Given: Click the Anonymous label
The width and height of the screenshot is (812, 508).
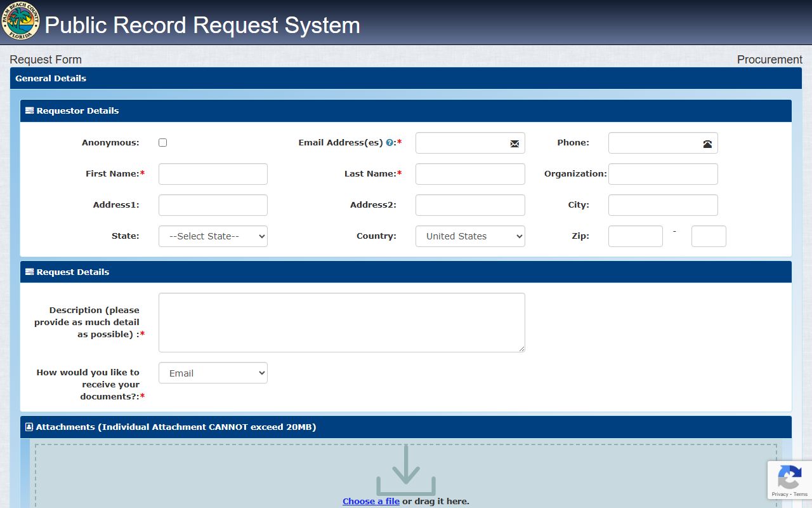Looking at the screenshot, I should click(110, 143).
